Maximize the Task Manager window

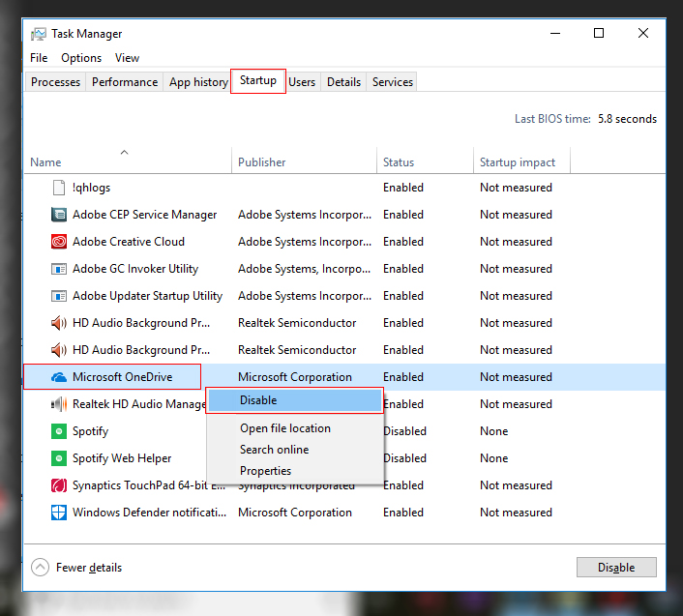point(599,34)
